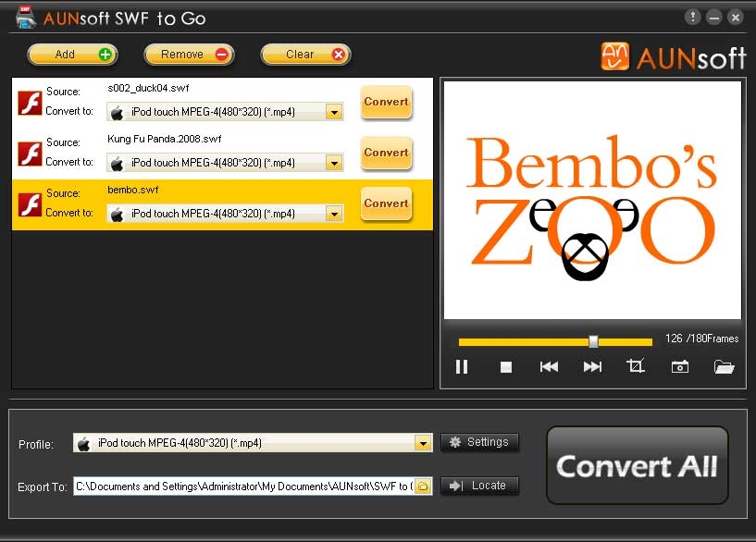Image resolution: width=756 pixels, height=542 pixels.
Task: Open the snapshot folder icon
Action: tap(724, 367)
